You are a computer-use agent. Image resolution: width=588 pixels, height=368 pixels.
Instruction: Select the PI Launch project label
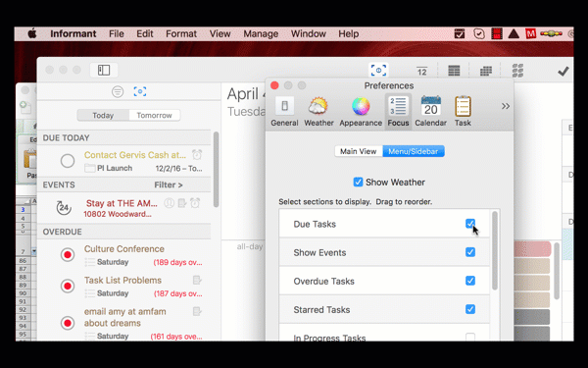point(115,168)
